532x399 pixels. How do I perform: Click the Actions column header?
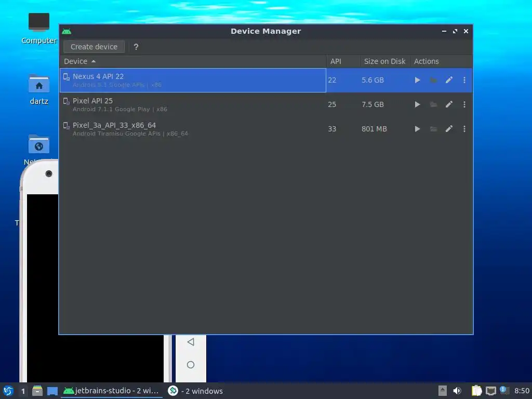[441, 61]
